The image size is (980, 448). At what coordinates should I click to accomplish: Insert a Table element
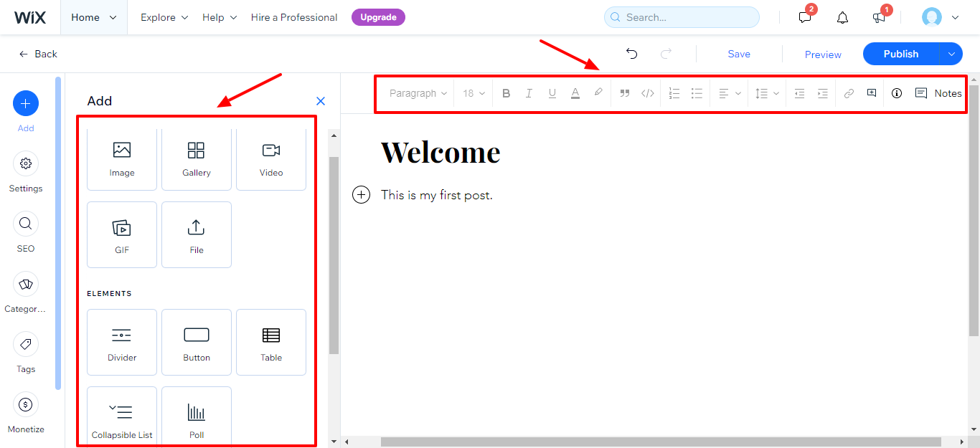[271, 342]
